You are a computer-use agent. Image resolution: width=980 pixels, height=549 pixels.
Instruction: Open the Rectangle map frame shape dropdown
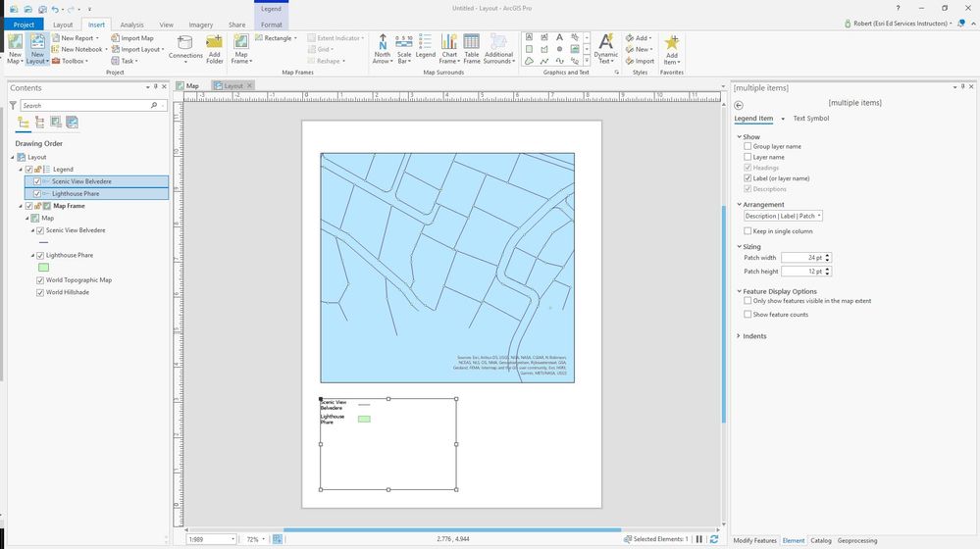tap(277, 38)
